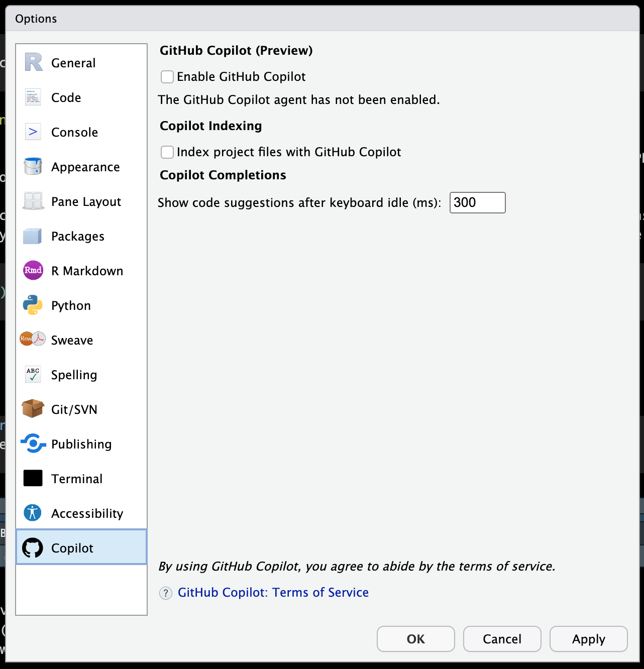Open Terminal settings via its icon
This screenshot has height=669, width=644.
(32, 478)
